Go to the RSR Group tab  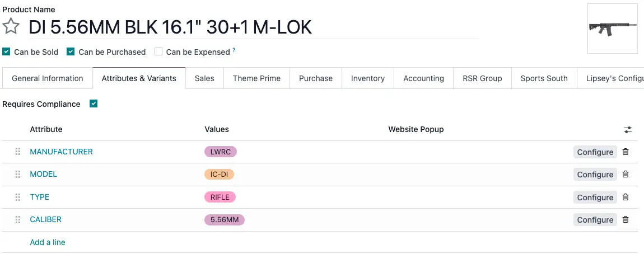(482, 78)
